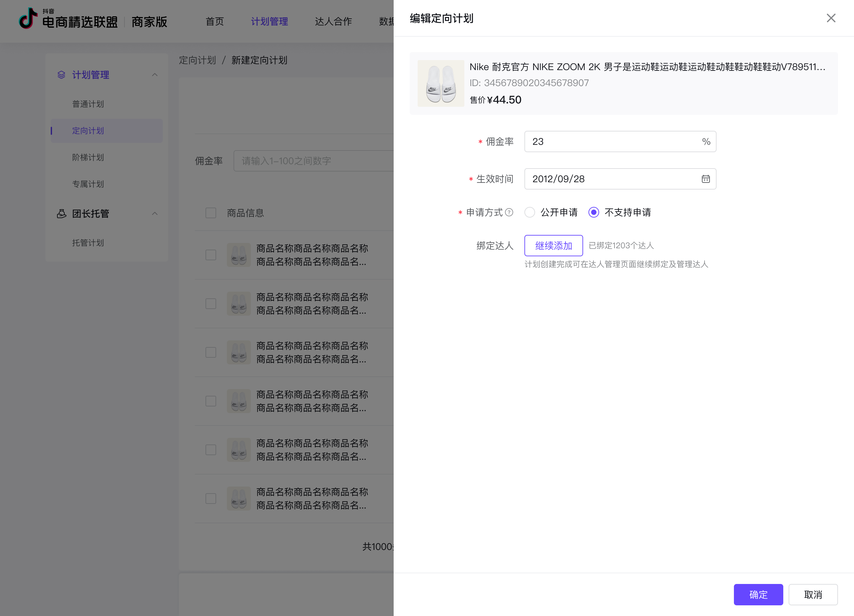Select 阶梯计划 in the sidebar
This screenshot has height=616, width=854.
pos(88,158)
